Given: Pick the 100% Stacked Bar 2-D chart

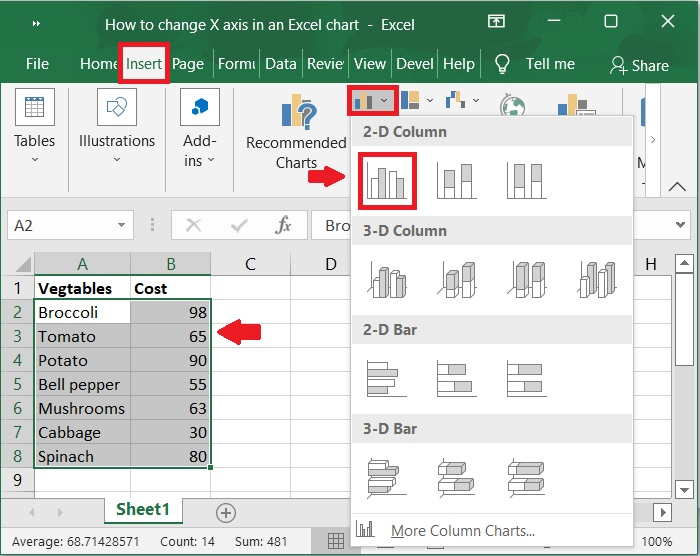Looking at the screenshot, I should pos(527,379).
